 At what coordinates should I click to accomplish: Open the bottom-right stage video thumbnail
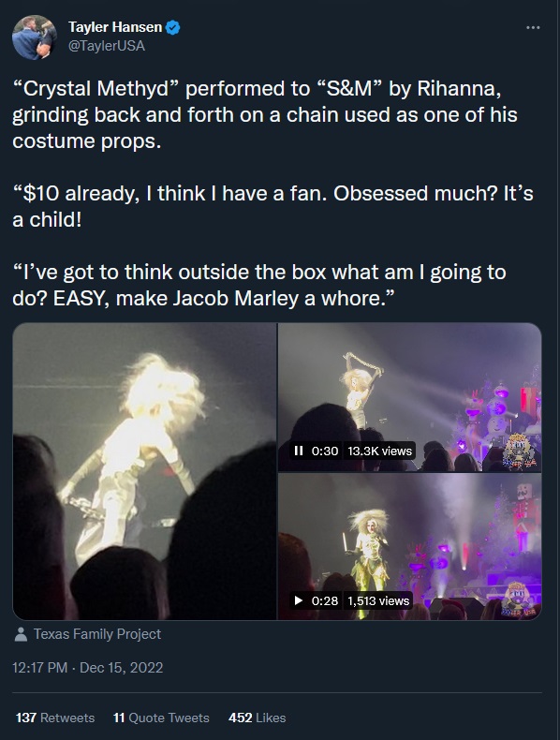(409, 546)
